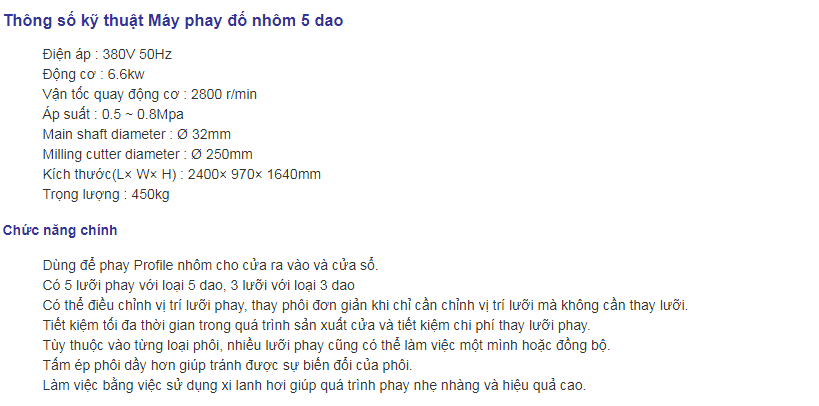Click the heading 'Thông số kỹ thuật Máy phay đố nhôm 5 dao'

click(x=173, y=21)
